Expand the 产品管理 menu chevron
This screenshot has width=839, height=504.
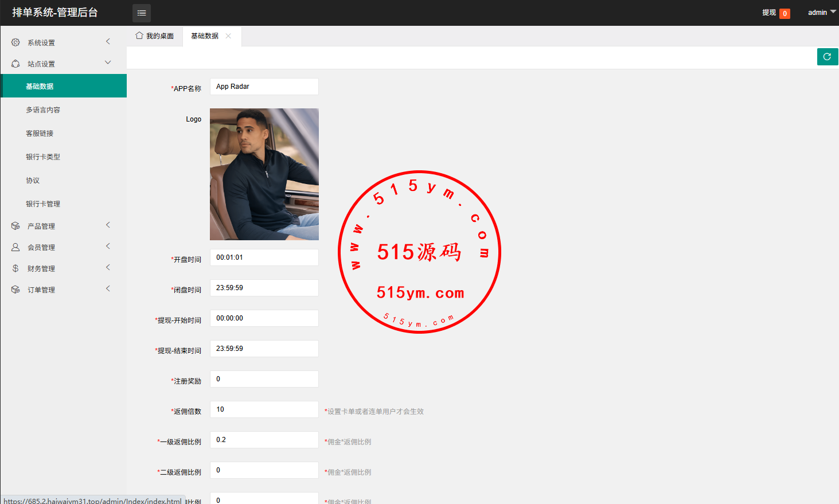pos(108,225)
